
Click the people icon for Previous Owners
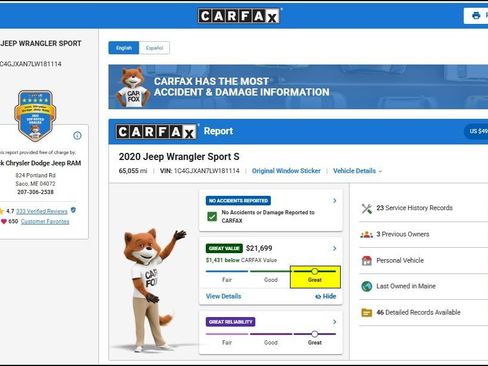click(367, 234)
